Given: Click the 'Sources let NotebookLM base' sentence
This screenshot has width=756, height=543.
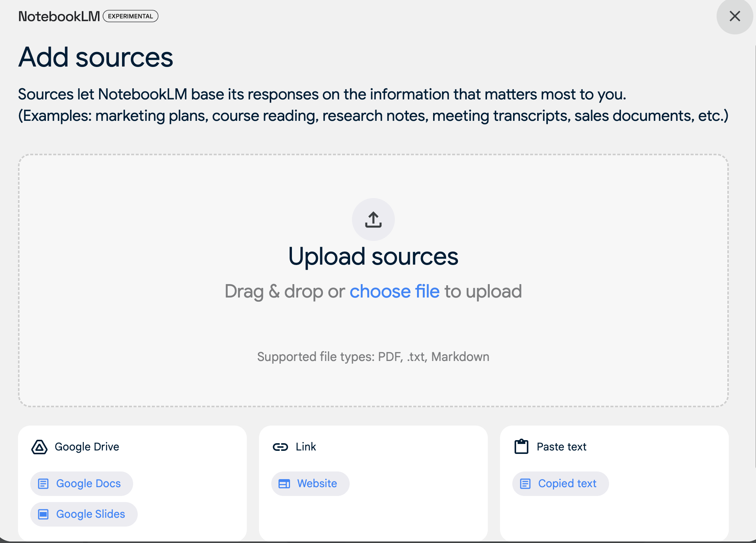Looking at the screenshot, I should (x=322, y=94).
